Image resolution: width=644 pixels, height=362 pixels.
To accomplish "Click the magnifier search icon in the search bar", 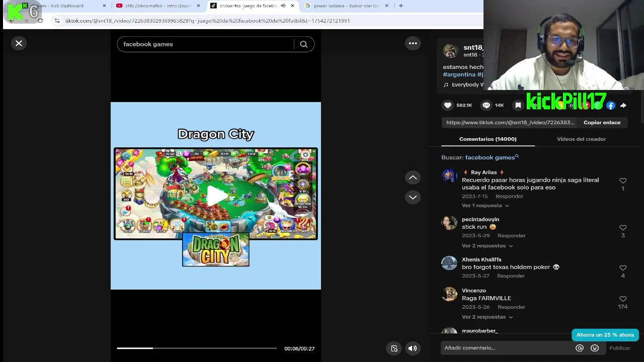I will [x=304, y=44].
